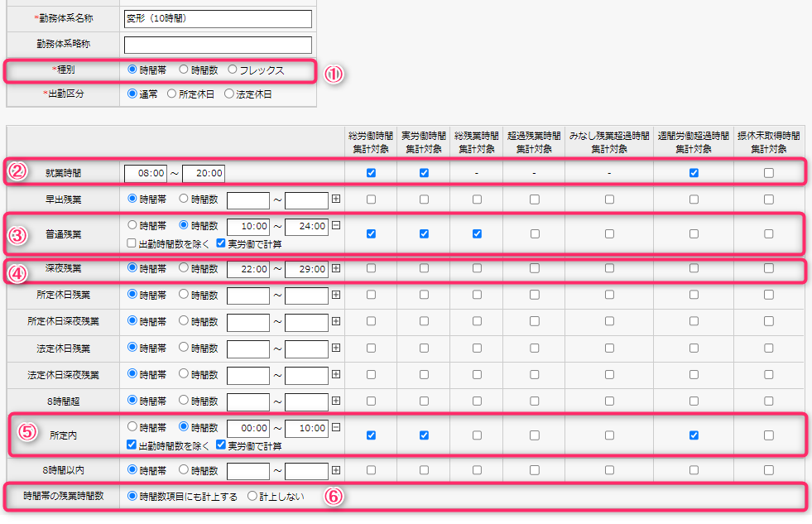Click the 深夜残業 end time field

pos(306,269)
